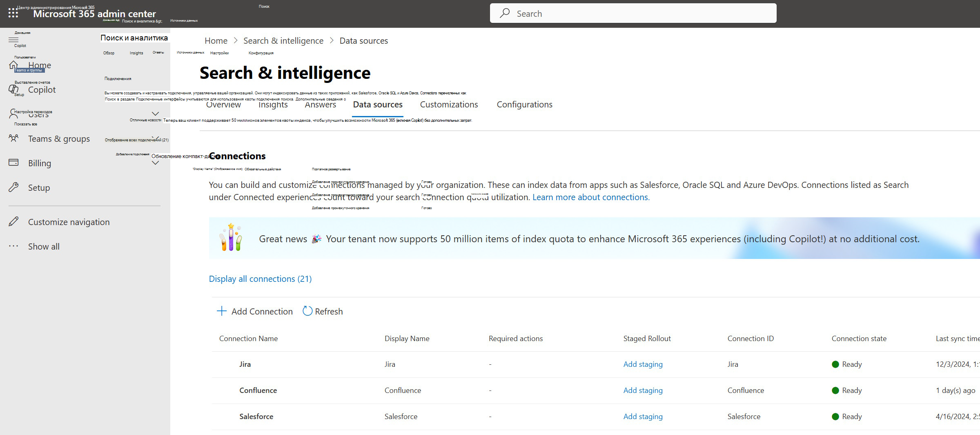Open Setup in the sidebar
This screenshot has width=980, height=435.
(39, 188)
